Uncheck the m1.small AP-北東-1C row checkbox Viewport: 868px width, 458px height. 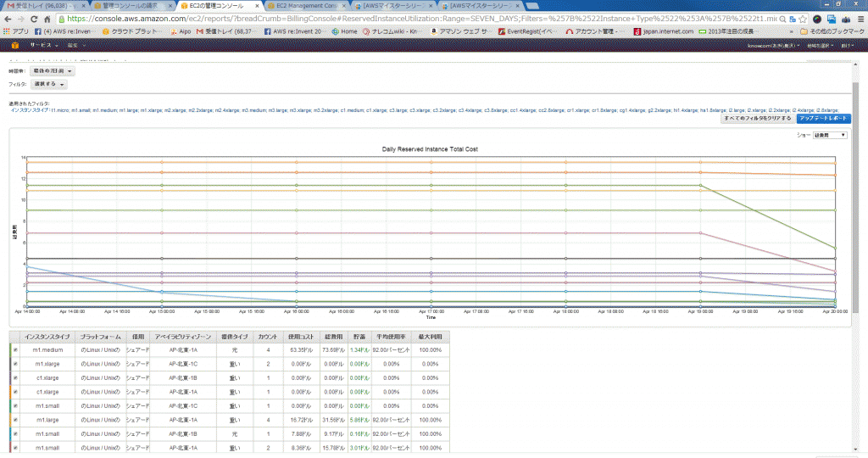15,406
